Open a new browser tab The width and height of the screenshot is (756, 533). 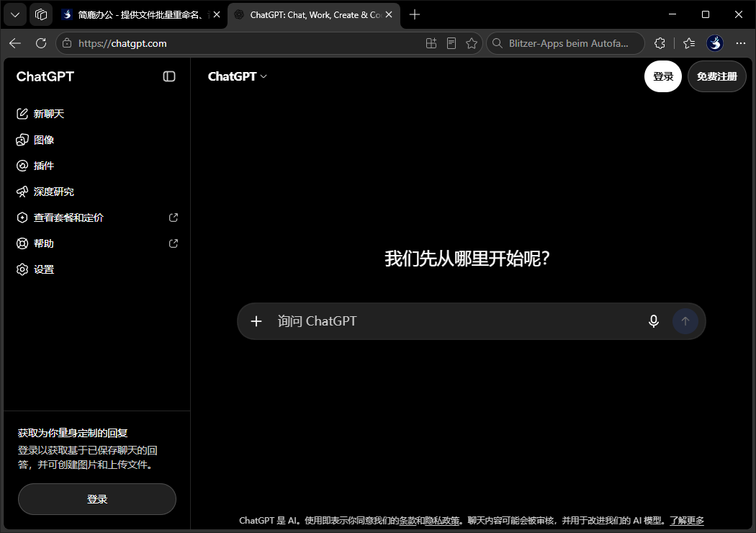coord(415,15)
